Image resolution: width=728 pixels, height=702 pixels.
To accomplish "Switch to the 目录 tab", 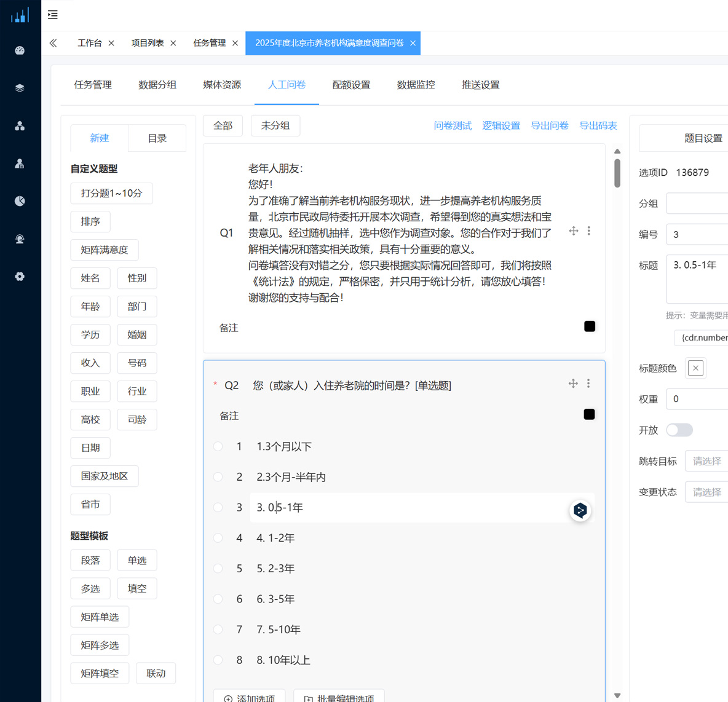I will pyautogui.click(x=157, y=138).
